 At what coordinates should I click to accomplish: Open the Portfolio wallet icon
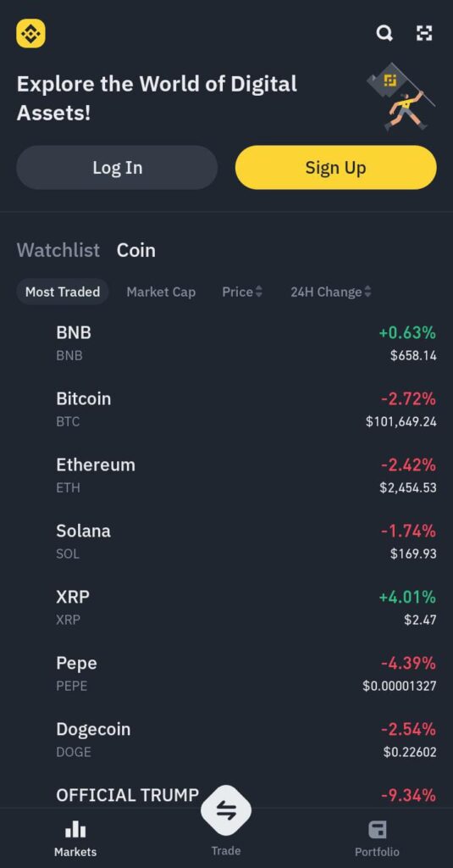(x=378, y=830)
